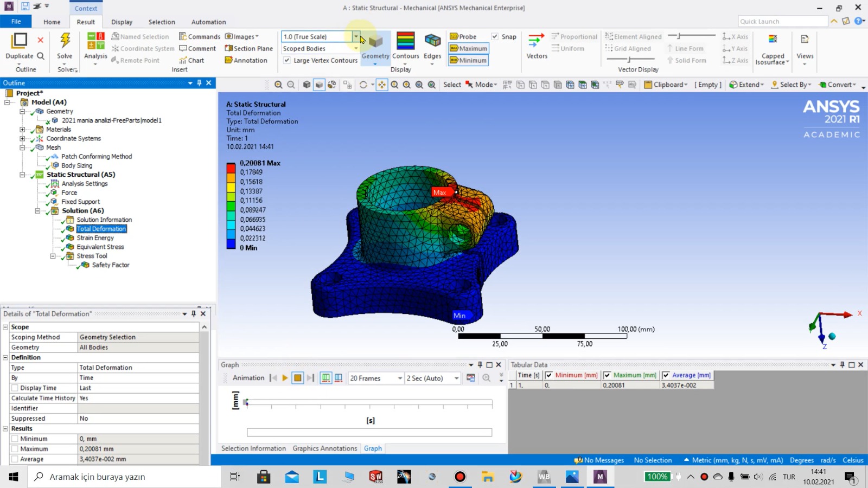The width and height of the screenshot is (868, 488).
Task: Open Workbench WB from the taskbar
Action: pos(544,477)
